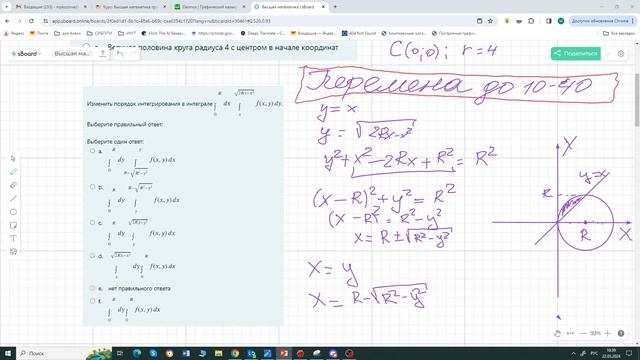Click the Chrome profile avatar icon
The width and height of the screenshot is (640, 360).
tap(561, 21)
